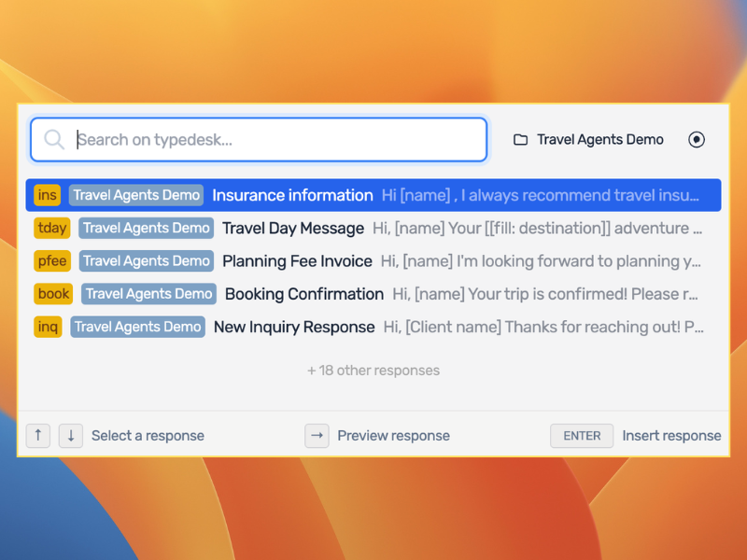
Task: Click the Travel Agents Demo tag on Planning Fee Invoice
Action: (x=147, y=261)
